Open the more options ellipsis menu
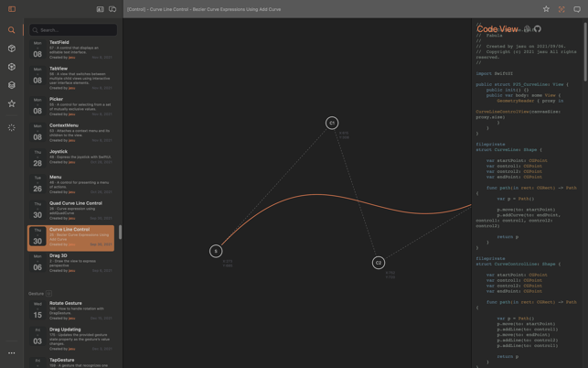 tap(12, 352)
